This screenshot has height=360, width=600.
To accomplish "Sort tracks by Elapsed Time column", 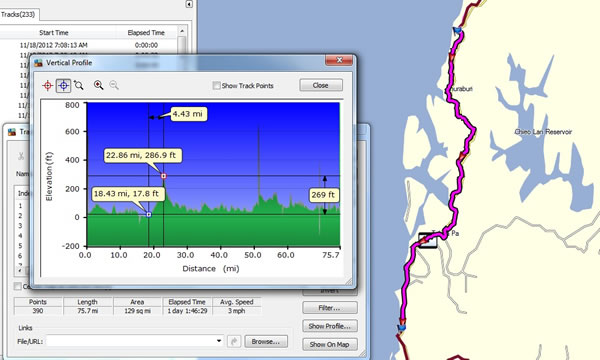I will click(146, 33).
